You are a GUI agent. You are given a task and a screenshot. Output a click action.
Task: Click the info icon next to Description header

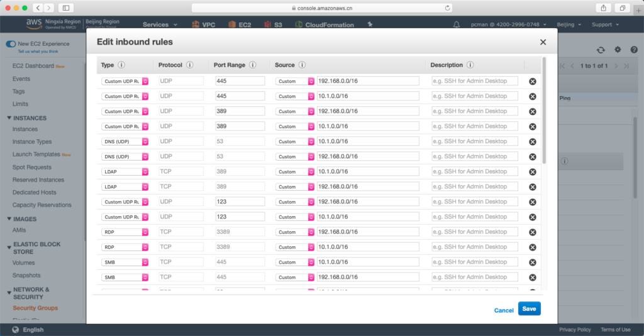470,65
